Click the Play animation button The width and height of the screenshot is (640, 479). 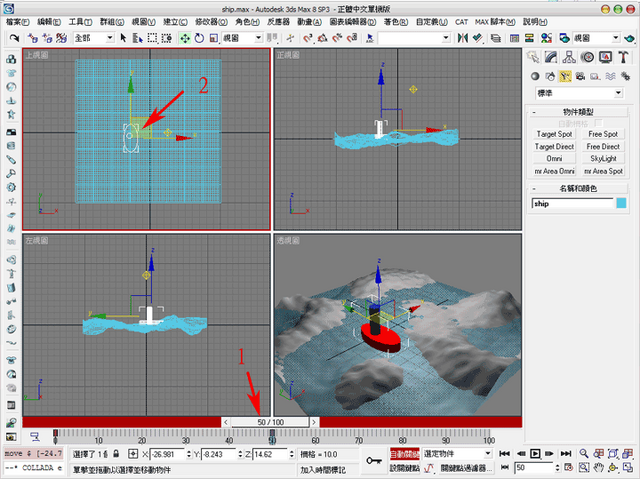pyautogui.click(x=535, y=454)
